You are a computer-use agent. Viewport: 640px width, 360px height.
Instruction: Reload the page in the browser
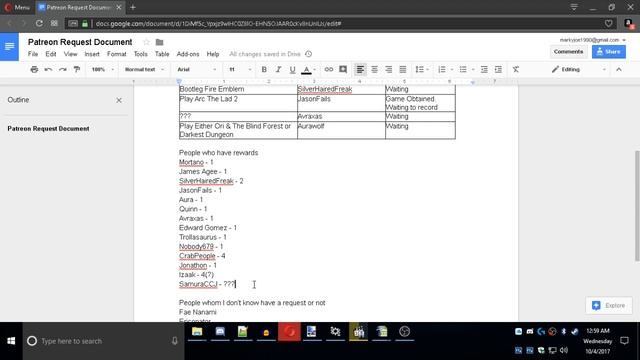pos(39,23)
